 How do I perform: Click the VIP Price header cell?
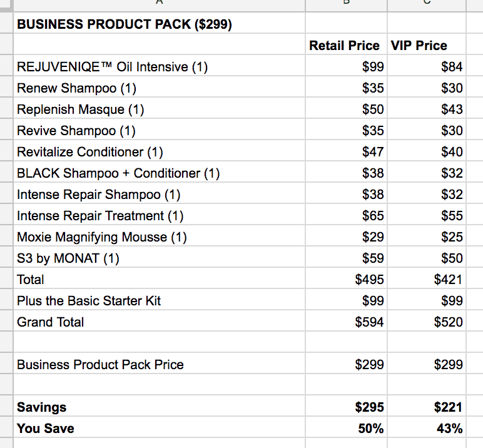click(419, 46)
